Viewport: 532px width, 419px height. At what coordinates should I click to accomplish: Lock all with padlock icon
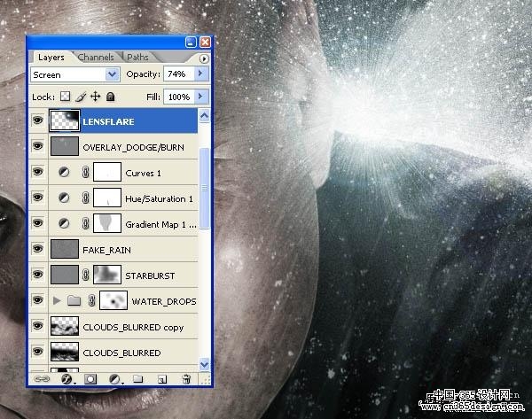[x=110, y=97]
